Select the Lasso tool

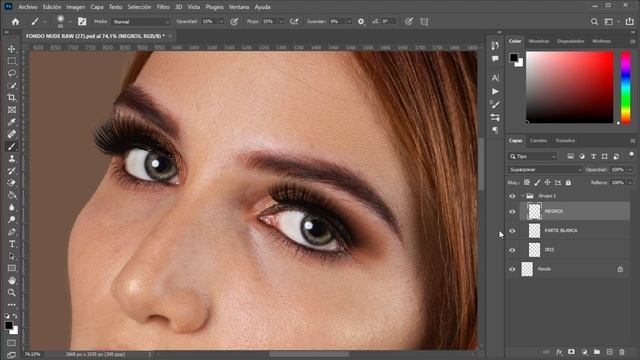(x=11, y=73)
